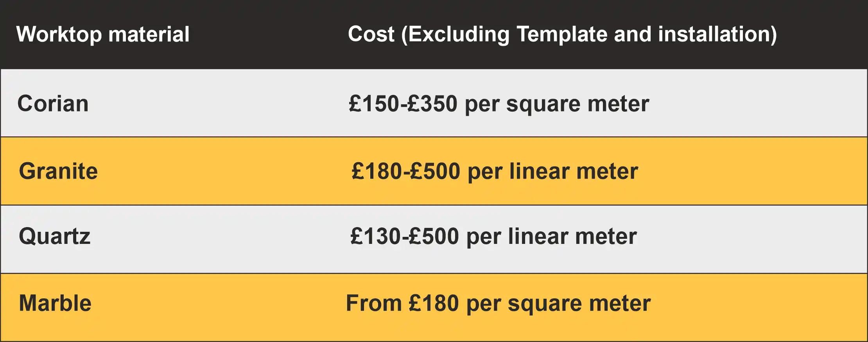Select the Granite material cell
Image resolution: width=868 pixels, height=342 pixels.
58,172
